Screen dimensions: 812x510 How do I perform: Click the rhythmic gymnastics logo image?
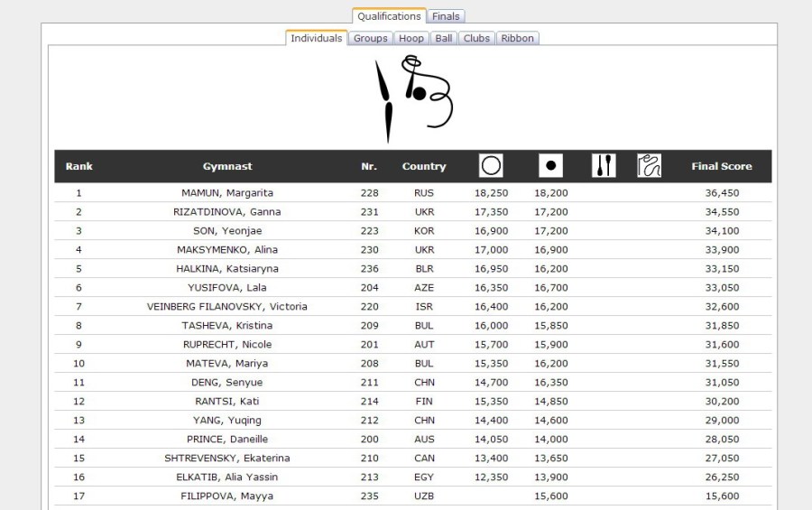414,98
